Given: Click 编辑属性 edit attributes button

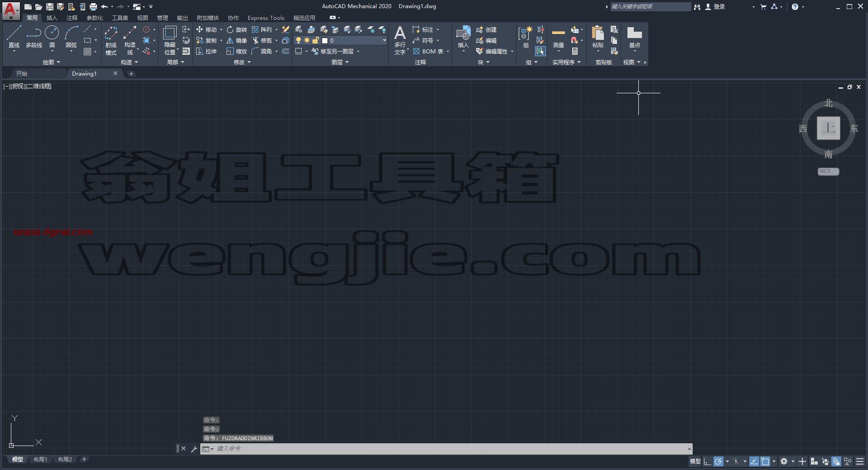Looking at the screenshot, I should (x=492, y=51).
